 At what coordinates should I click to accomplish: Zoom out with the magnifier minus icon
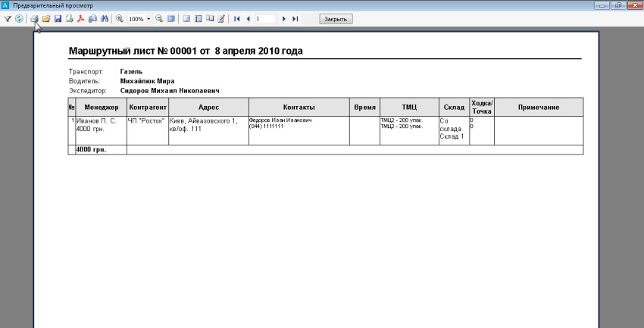(159, 18)
